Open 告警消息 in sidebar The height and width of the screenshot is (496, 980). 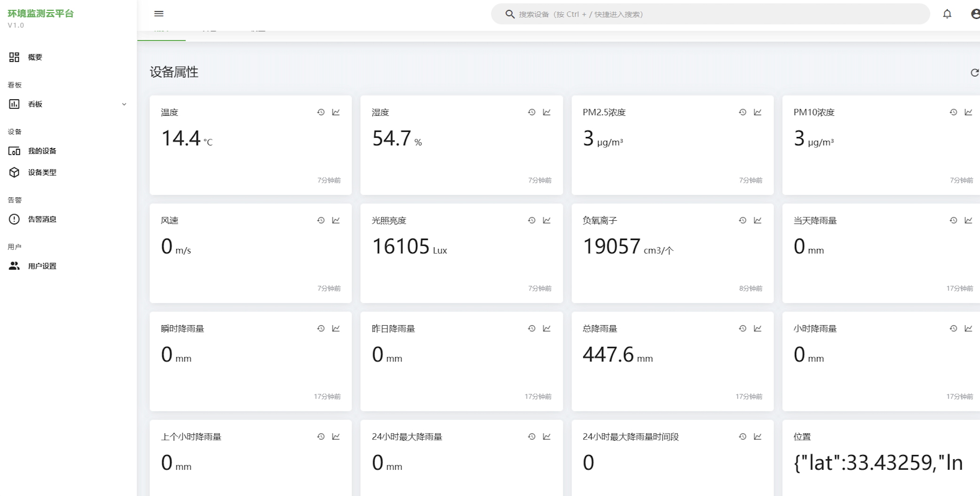[x=68, y=219]
